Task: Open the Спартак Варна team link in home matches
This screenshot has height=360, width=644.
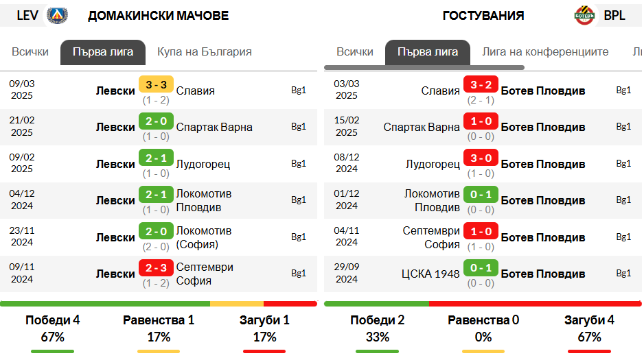Action: [x=214, y=127]
